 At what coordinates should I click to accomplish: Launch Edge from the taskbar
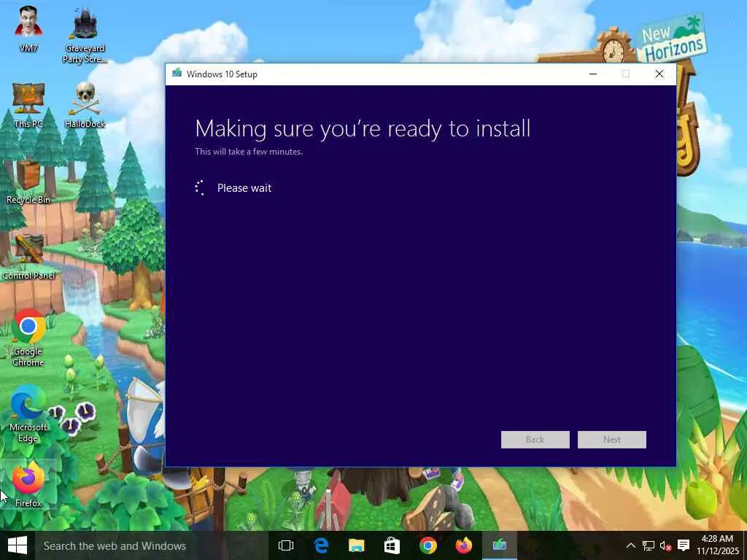tap(321, 545)
